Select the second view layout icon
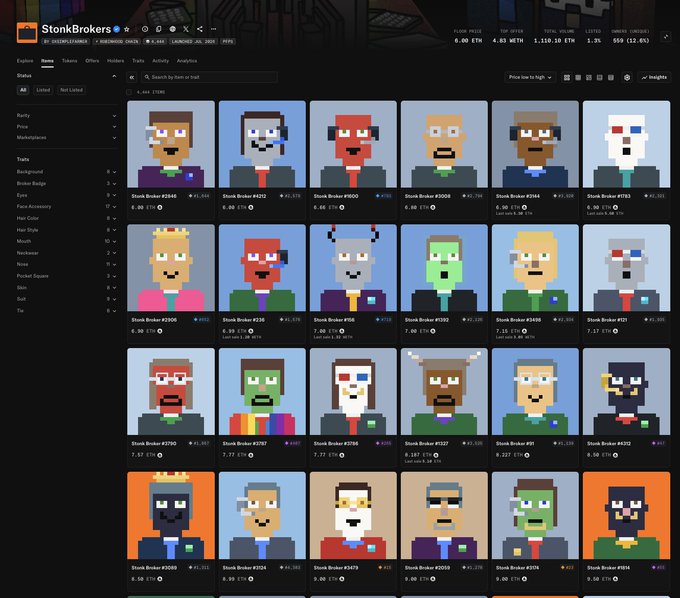 tap(578, 78)
